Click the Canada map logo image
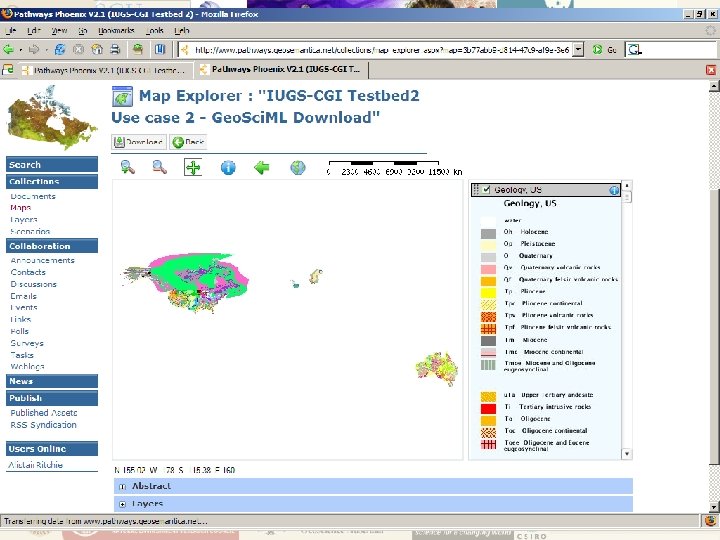This screenshot has height=540, width=720. [x=51, y=118]
